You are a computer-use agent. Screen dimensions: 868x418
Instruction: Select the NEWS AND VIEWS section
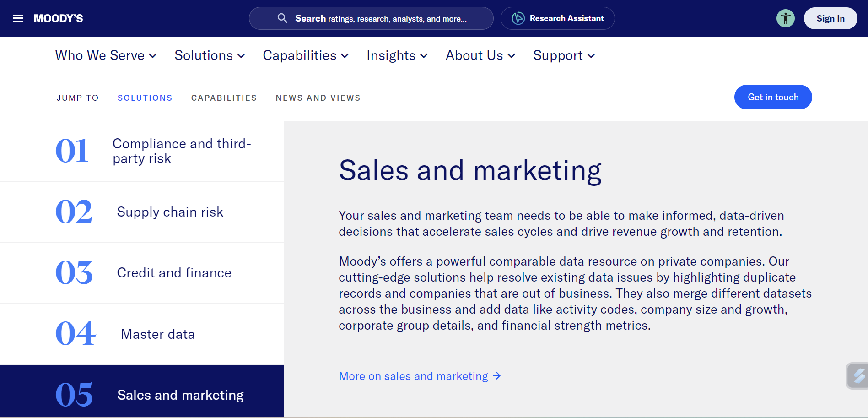click(318, 98)
